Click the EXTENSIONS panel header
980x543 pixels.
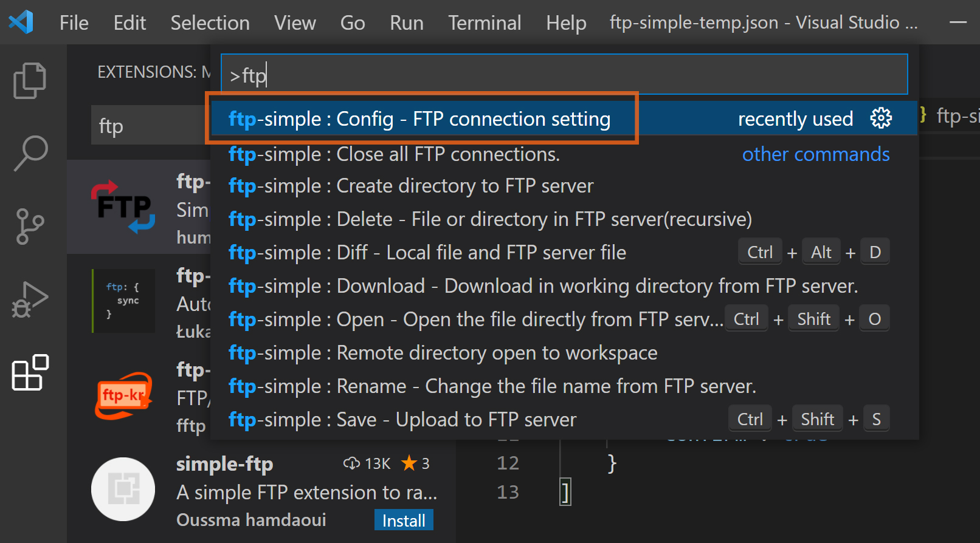[154, 72]
